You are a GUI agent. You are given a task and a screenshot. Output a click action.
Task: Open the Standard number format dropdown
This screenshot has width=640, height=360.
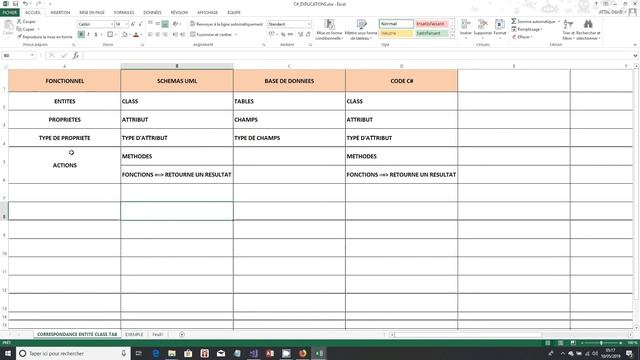pyautogui.click(x=309, y=24)
